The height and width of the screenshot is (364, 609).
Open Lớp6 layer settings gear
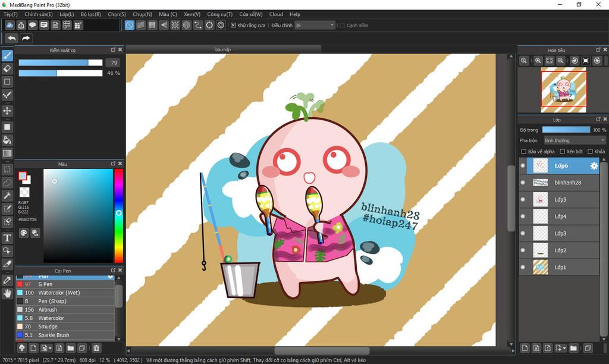[594, 166]
